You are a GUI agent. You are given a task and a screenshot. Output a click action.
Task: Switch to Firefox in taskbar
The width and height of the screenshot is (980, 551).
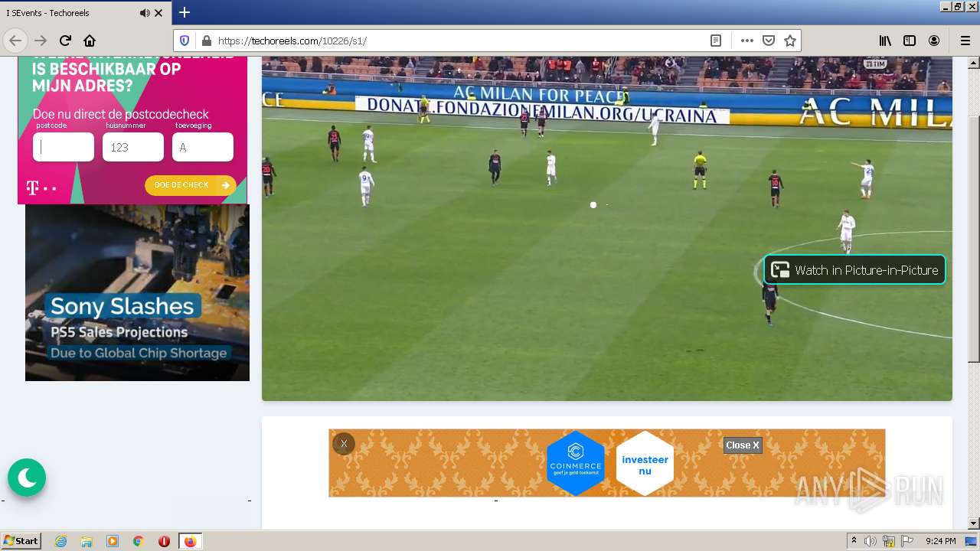tap(190, 541)
